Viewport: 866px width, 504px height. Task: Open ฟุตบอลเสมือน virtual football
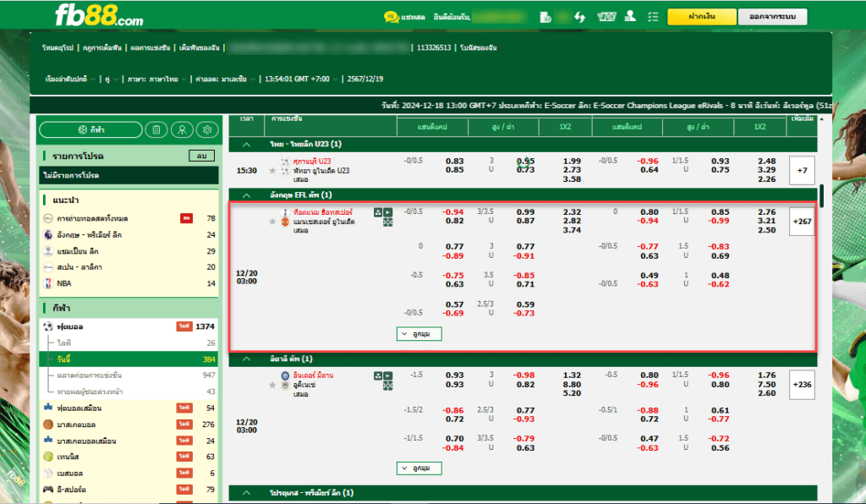(129, 408)
